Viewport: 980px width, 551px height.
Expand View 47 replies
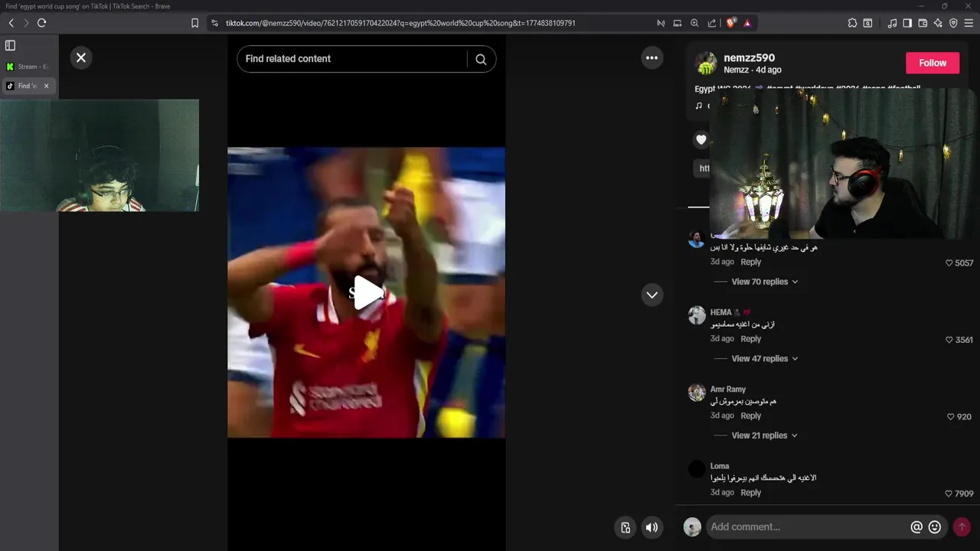click(764, 358)
